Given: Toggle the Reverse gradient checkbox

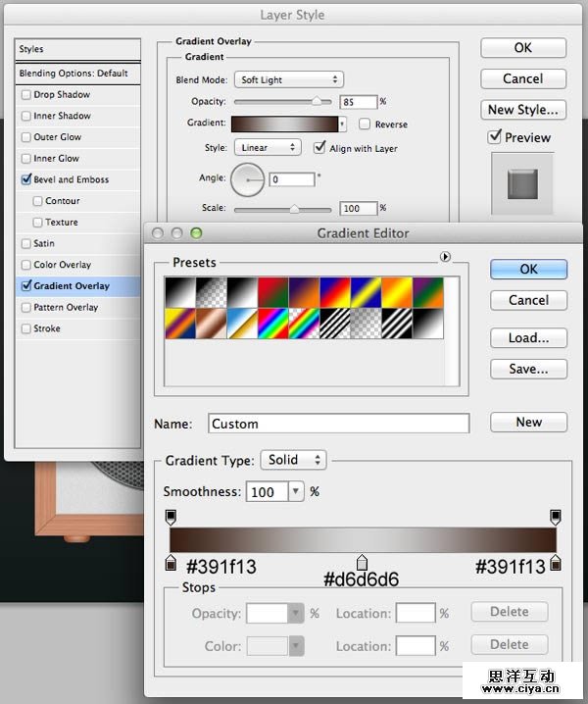Looking at the screenshot, I should point(365,125).
